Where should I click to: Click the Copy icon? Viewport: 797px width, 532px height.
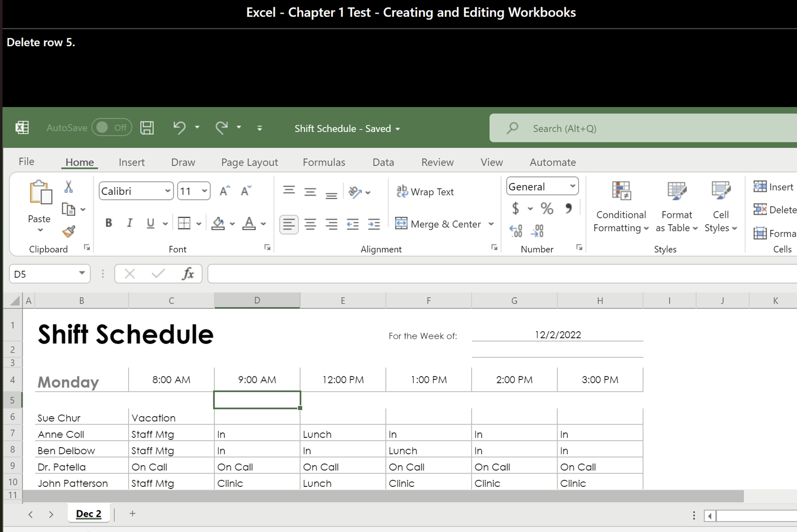(x=68, y=209)
